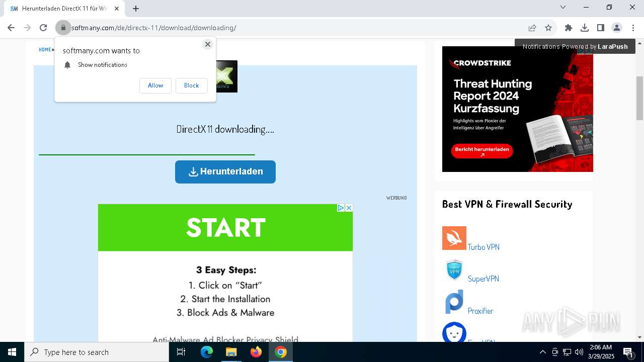The image size is (644, 362).
Task: Click the taskbar search box
Action: click(97, 352)
